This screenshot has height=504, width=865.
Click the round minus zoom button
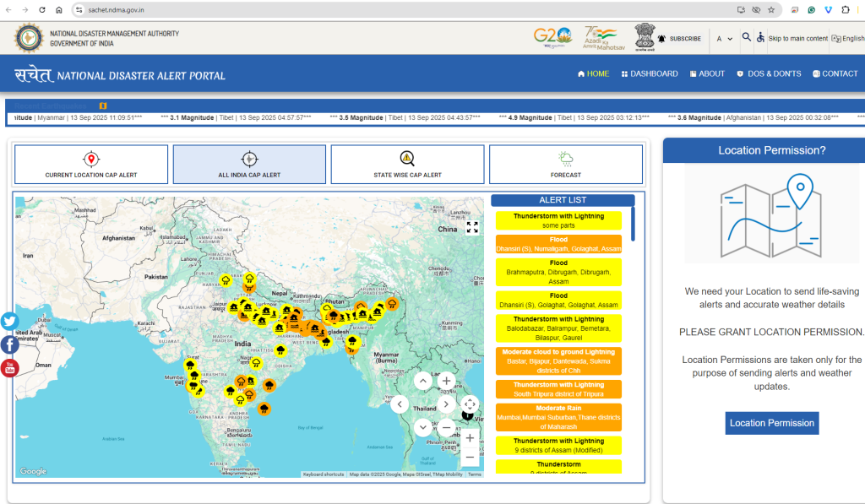click(446, 427)
